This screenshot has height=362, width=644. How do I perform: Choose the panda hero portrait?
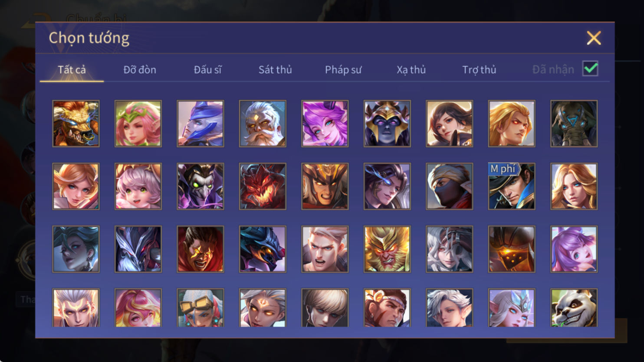(x=574, y=308)
